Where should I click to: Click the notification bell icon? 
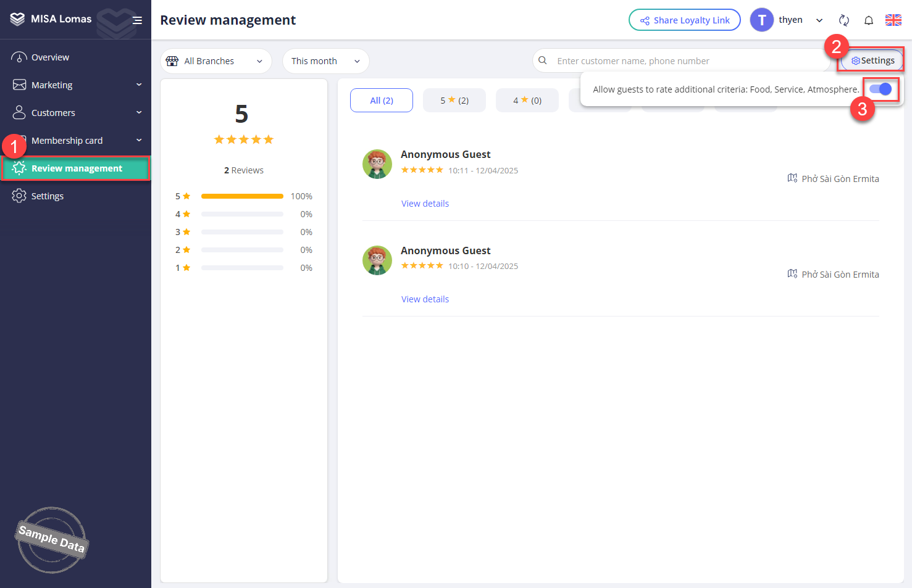point(868,20)
